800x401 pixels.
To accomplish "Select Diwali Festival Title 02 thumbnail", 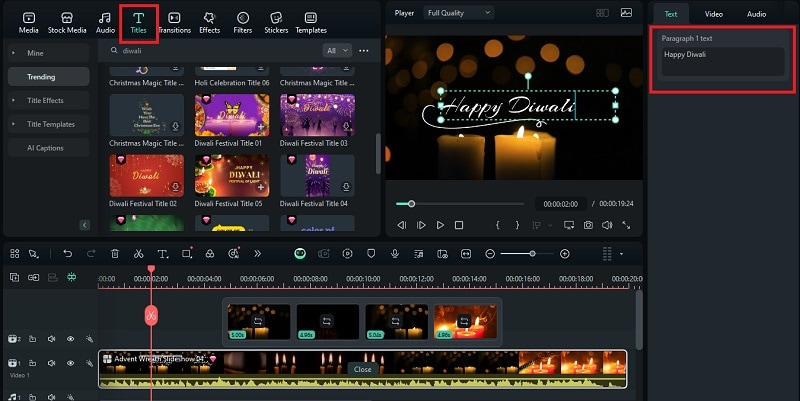I will [146, 176].
